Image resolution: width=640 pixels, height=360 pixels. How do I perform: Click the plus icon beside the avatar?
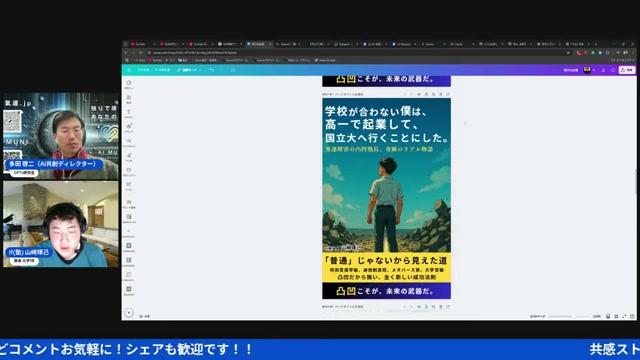coord(594,70)
